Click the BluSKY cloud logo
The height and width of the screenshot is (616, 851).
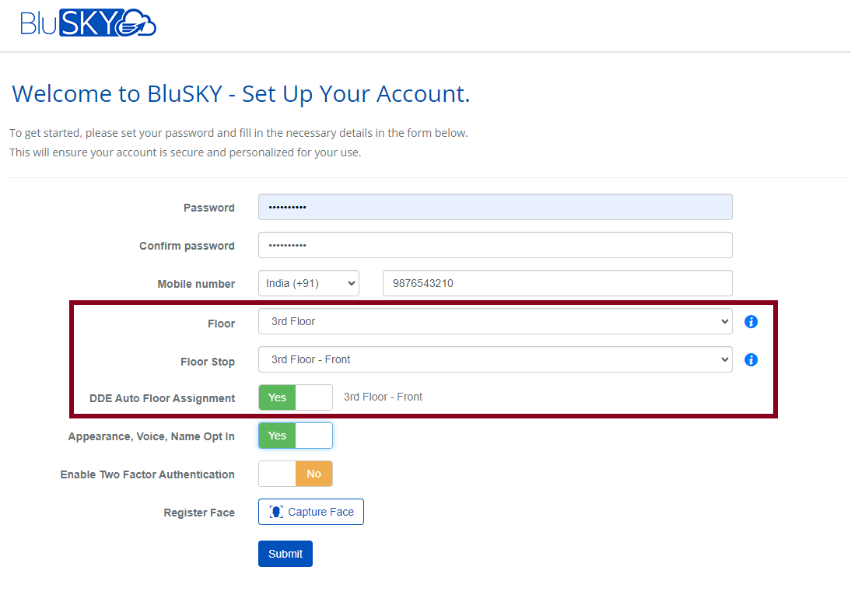click(x=88, y=23)
